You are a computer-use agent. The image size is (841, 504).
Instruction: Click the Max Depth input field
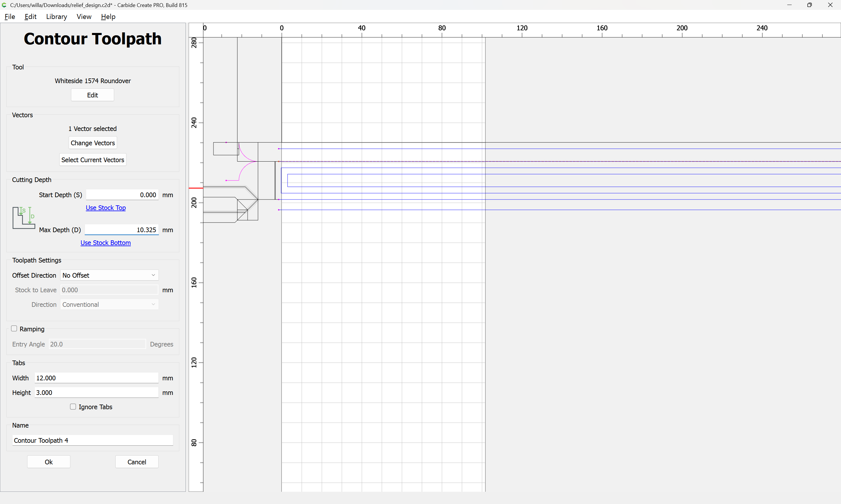122,230
